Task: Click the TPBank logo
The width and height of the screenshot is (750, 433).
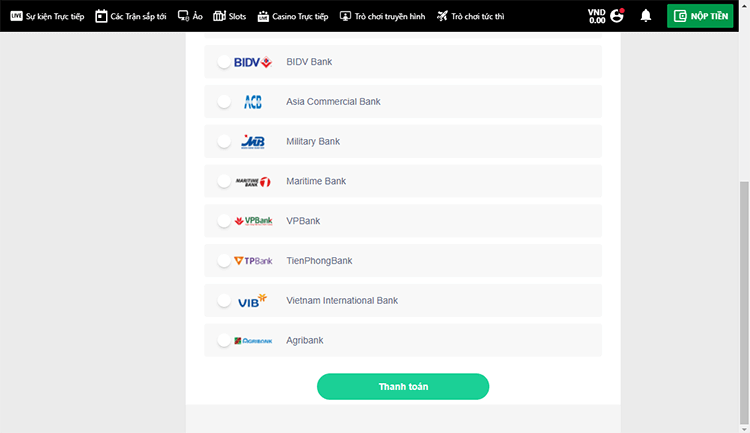Action: tap(253, 261)
